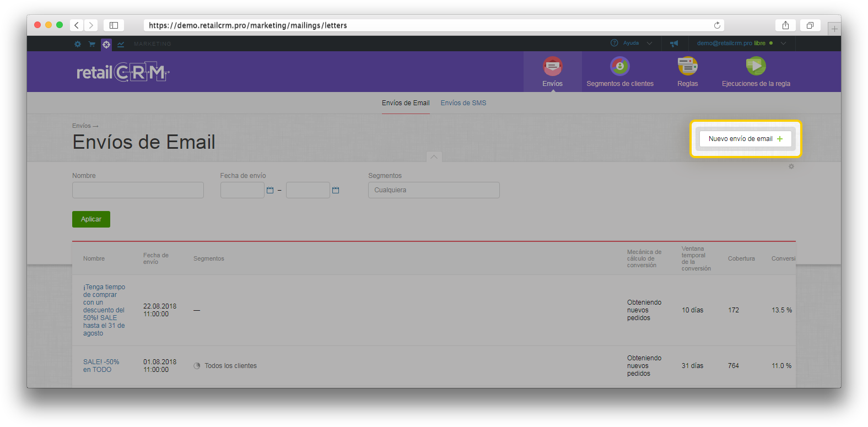The width and height of the screenshot is (868, 427).
Task: Click the Ayuda help link text
Action: click(x=631, y=43)
